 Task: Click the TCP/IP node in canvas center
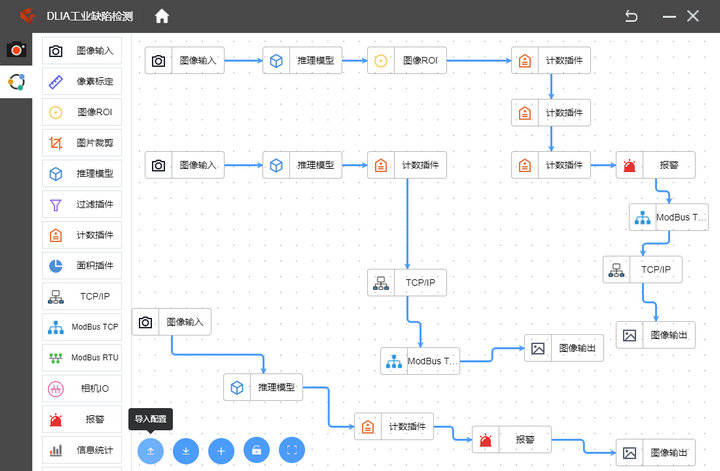click(407, 283)
